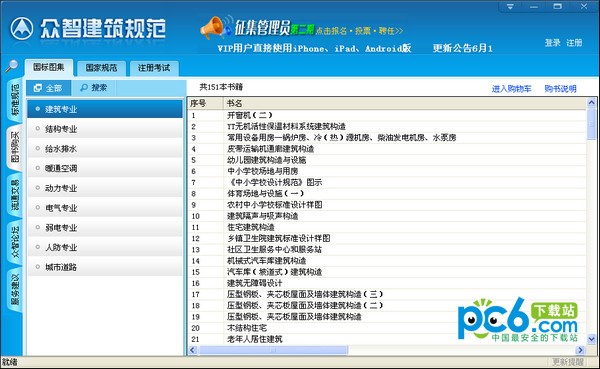The image size is (600, 369).
Task: Click the horizontal scrollbar right arrow
Action: pyautogui.click(x=580, y=350)
